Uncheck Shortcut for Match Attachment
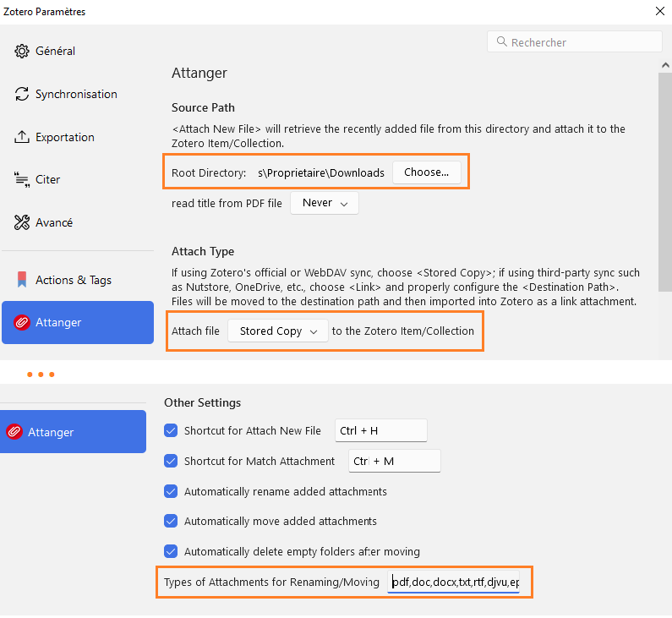Viewport: 672px width, 618px height. point(171,461)
